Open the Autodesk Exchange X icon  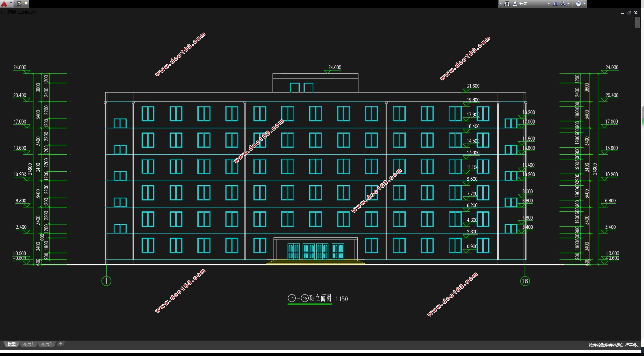tap(555, 4)
